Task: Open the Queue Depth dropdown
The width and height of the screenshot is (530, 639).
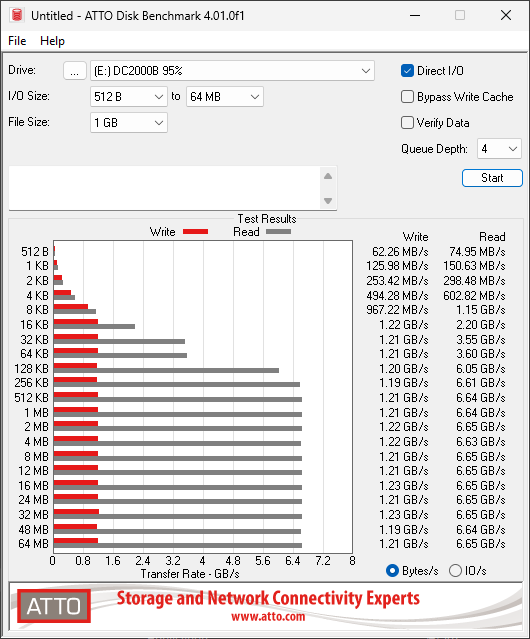Action: click(499, 149)
